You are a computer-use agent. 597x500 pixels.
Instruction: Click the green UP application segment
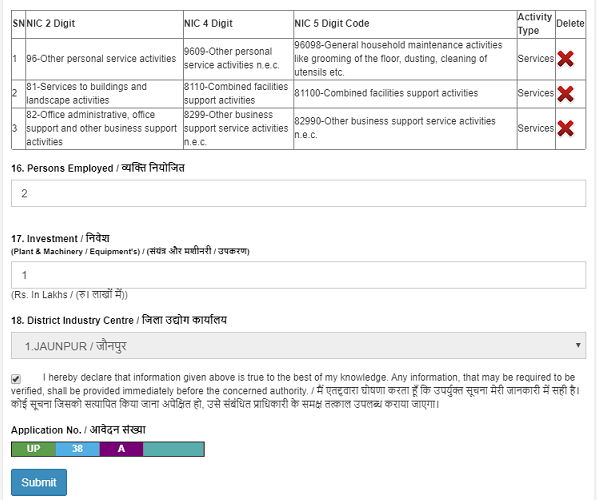[34, 449]
